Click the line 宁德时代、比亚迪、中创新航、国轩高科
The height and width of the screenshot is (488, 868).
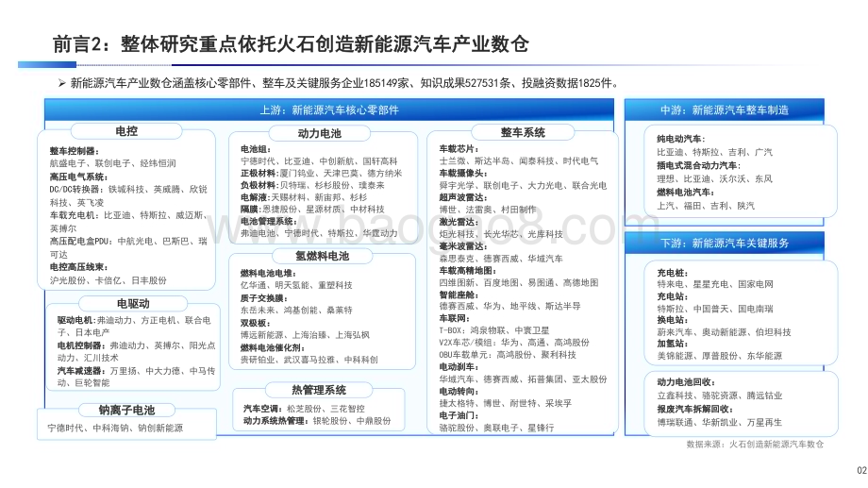319,161
